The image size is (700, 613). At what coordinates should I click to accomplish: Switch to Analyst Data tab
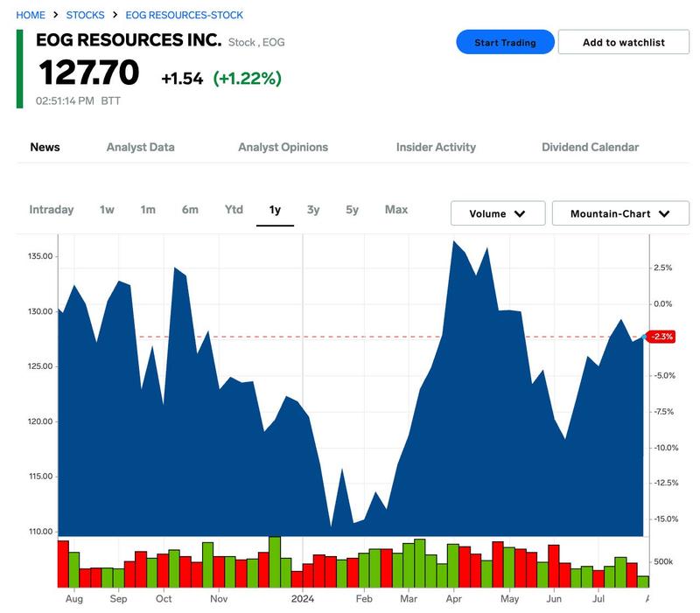(141, 147)
